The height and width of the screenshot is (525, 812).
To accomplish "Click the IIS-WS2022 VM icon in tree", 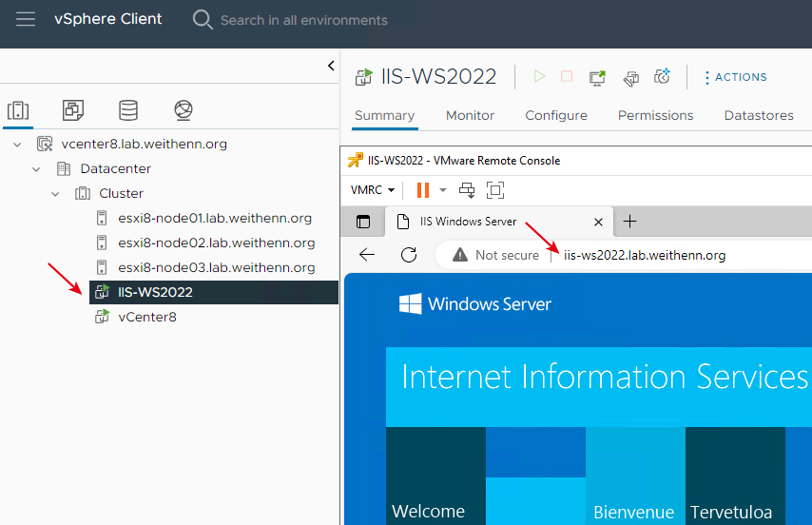I will click(102, 292).
